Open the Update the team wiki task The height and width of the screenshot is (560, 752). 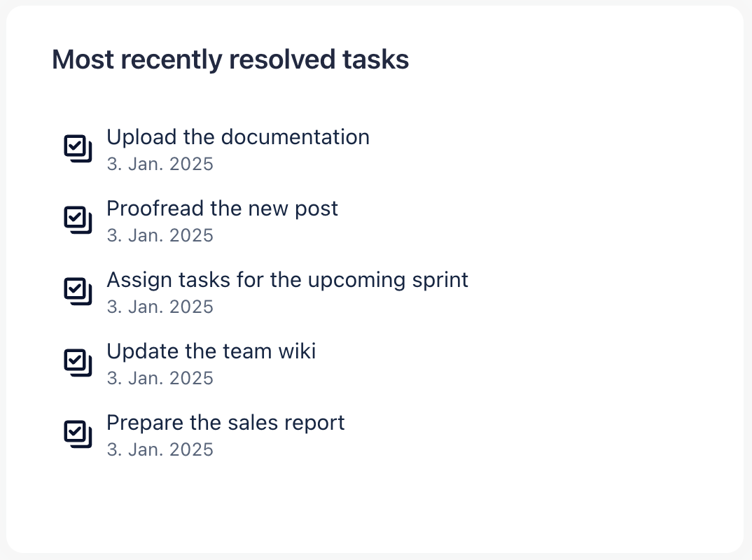click(x=211, y=351)
